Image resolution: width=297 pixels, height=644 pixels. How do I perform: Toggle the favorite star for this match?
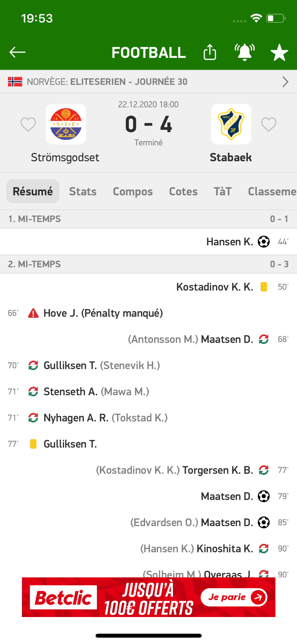pyautogui.click(x=279, y=52)
